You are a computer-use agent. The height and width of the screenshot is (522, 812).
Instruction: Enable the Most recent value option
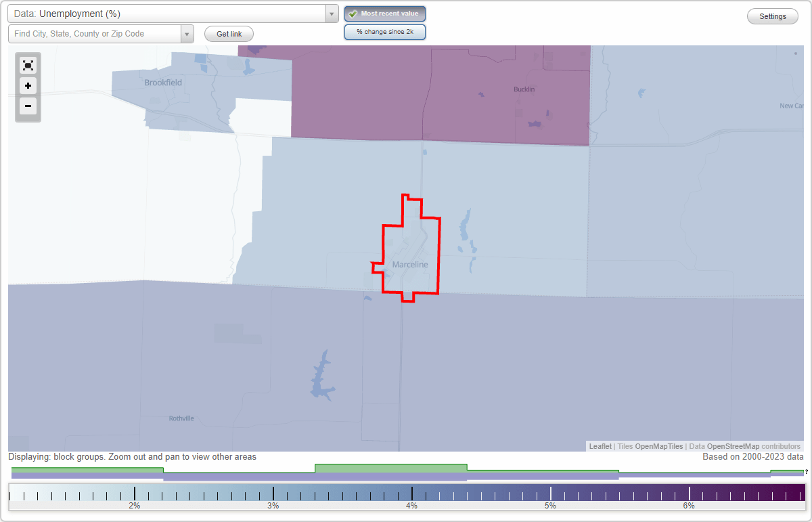pyautogui.click(x=384, y=14)
